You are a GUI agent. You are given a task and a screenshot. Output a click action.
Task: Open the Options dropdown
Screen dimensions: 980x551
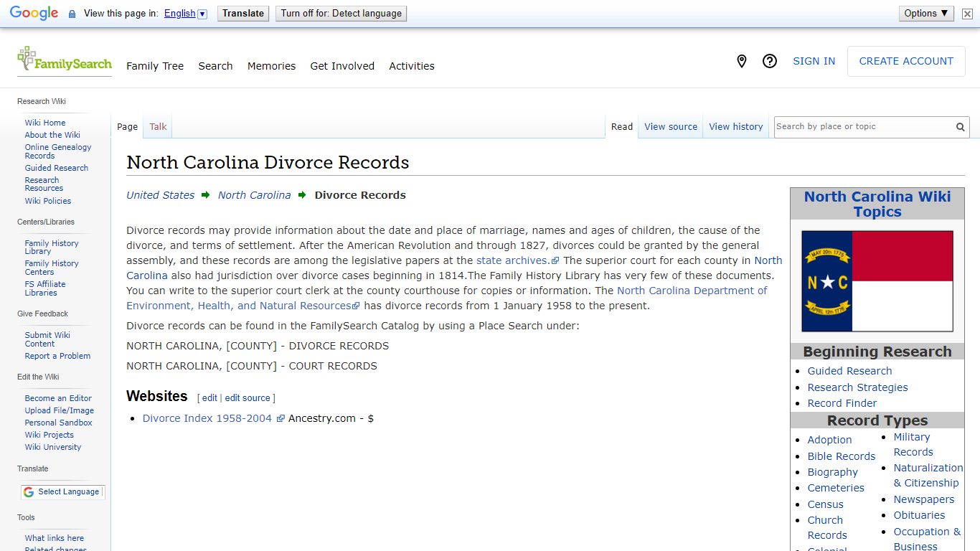(x=926, y=14)
